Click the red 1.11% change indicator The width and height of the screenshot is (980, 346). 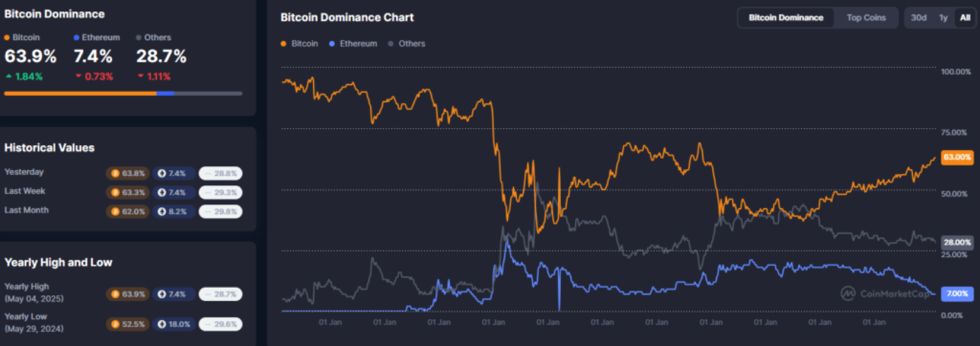coord(154,77)
